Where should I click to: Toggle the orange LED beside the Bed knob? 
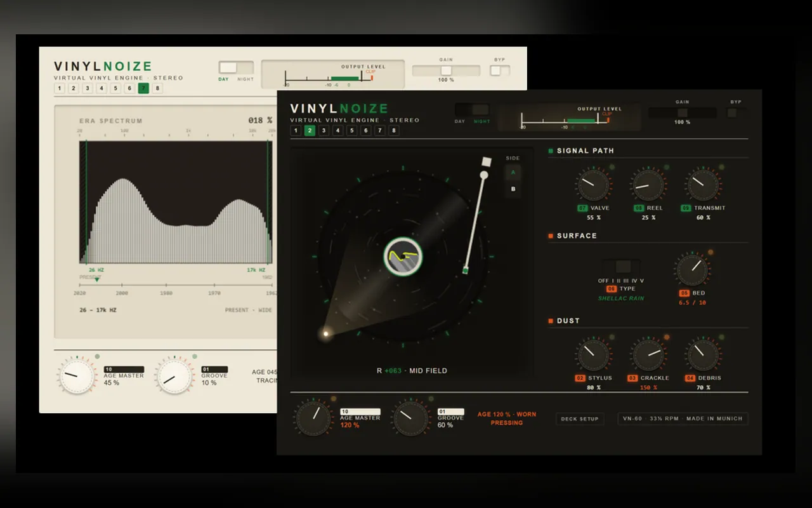click(x=710, y=252)
